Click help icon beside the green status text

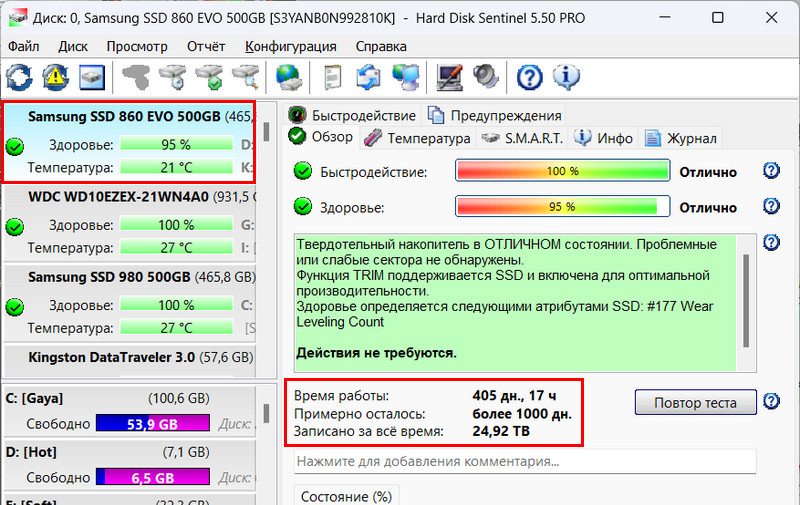click(x=771, y=242)
